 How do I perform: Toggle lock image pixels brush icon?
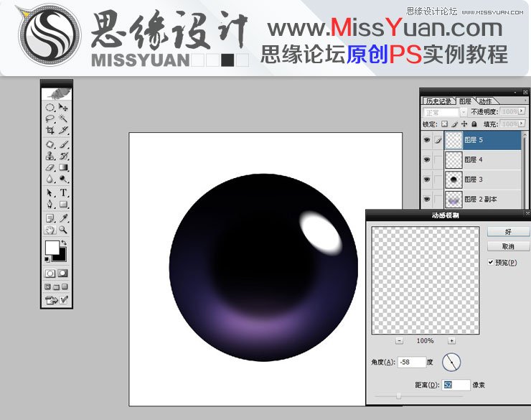[x=454, y=124]
